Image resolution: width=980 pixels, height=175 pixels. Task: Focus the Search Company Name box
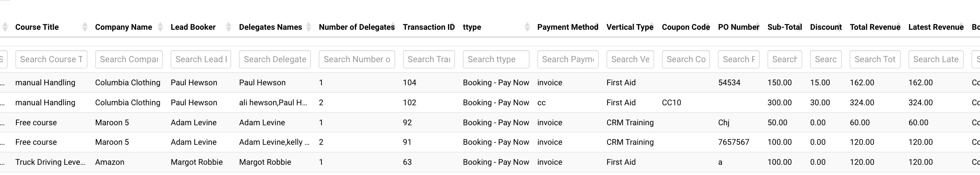click(129, 59)
